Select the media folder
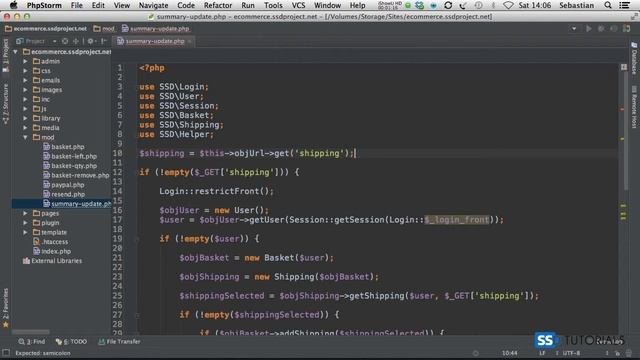This screenshot has width=640, height=360. 46,128
